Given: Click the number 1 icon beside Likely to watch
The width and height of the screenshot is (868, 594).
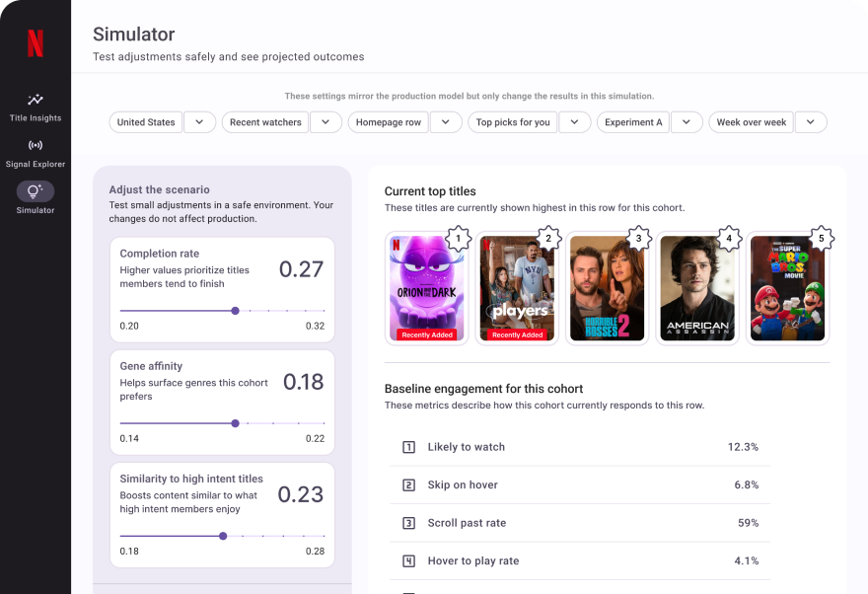Looking at the screenshot, I should (x=408, y=447).
